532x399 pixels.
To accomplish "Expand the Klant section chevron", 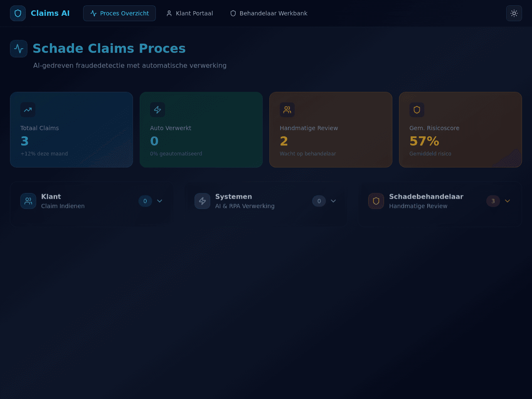I will (160, 201).
